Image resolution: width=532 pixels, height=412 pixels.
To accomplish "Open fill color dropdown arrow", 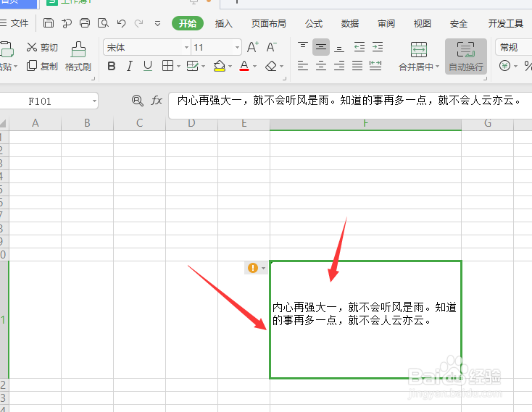I will click(x=230, y=67).
